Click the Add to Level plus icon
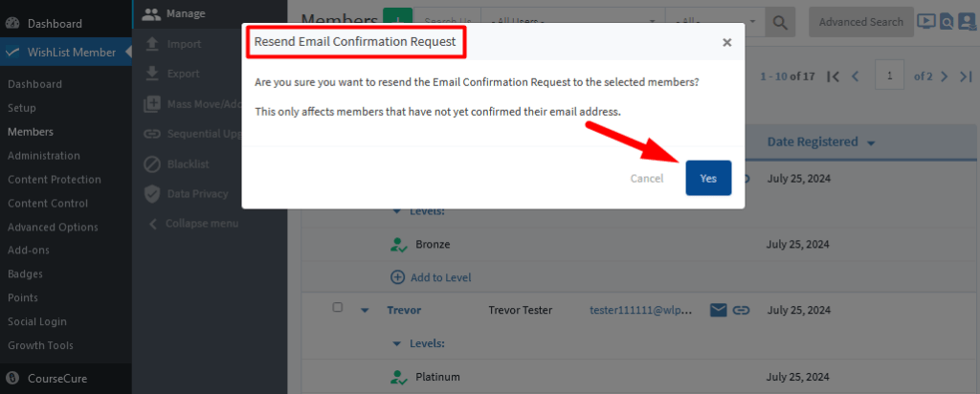The image size is (980, 394). [x=397, y=277]
